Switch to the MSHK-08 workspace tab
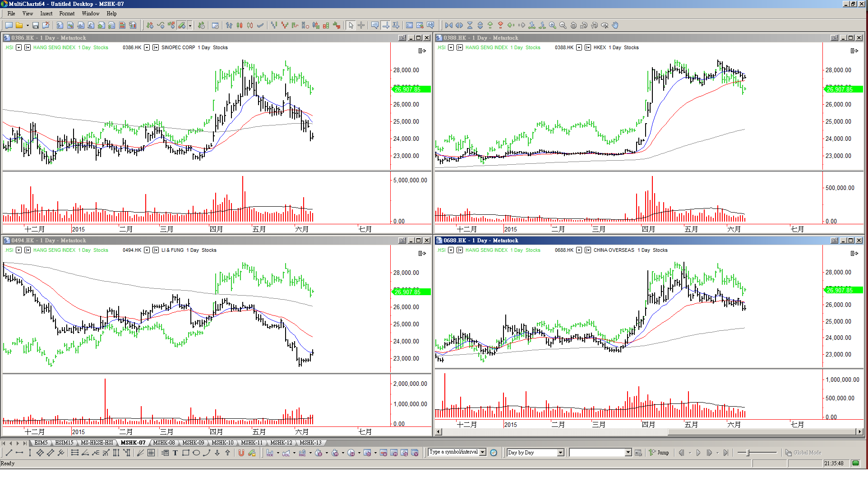Viewport: 868px width, 477px height. click(164, 443)
